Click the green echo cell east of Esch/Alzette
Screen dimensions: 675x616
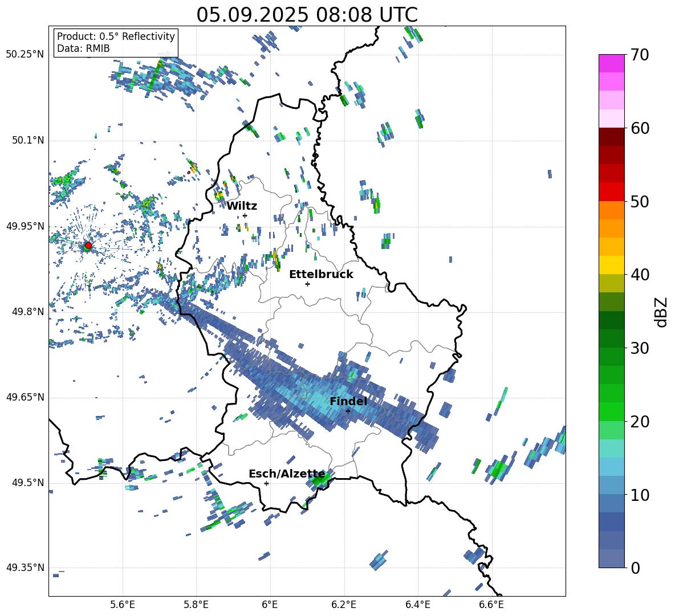tap(321, 479)
